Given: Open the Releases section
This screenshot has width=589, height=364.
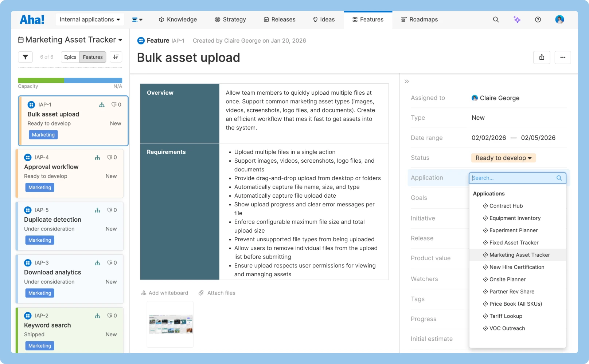Looking at the screenshot, I should (x=279, y=19).
